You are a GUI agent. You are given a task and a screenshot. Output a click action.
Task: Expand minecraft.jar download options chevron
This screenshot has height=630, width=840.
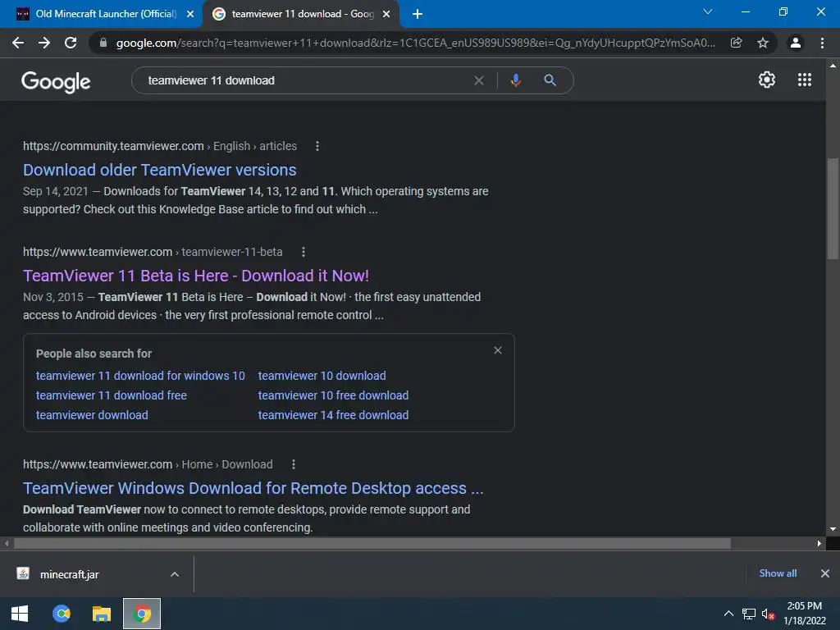pyautogui.click(x=175, y=574)
